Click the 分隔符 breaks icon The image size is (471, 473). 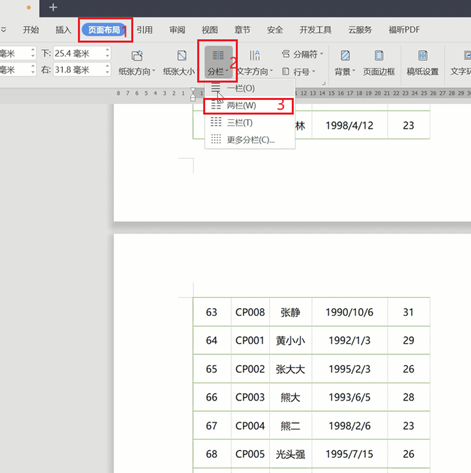[286, 54]
